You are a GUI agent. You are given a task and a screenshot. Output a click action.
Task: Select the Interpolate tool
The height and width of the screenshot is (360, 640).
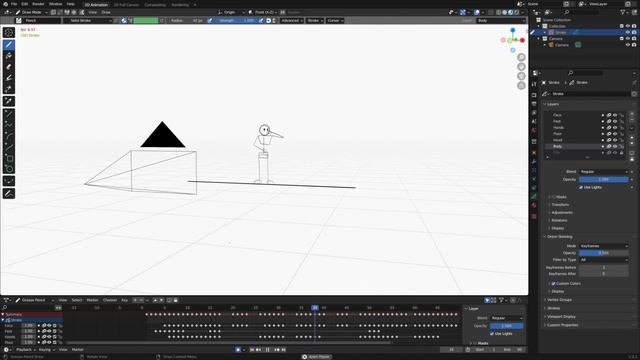(x=9, y=181)
